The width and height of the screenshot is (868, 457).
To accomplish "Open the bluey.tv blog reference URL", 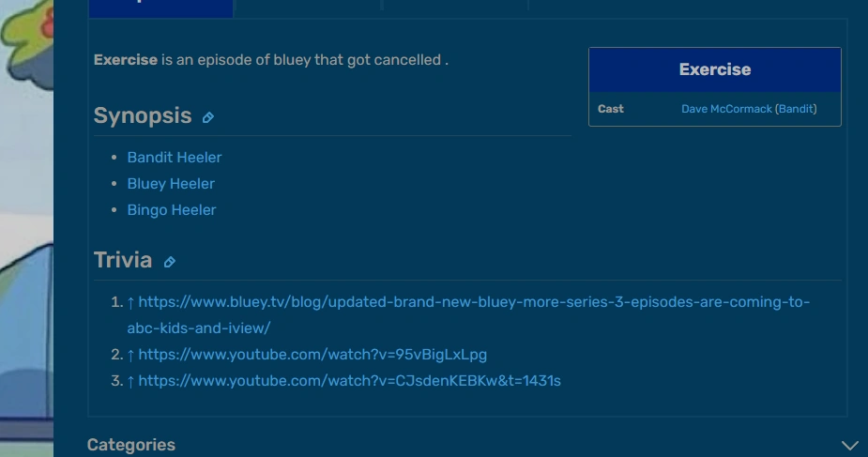I will click(x=468, y=314).
